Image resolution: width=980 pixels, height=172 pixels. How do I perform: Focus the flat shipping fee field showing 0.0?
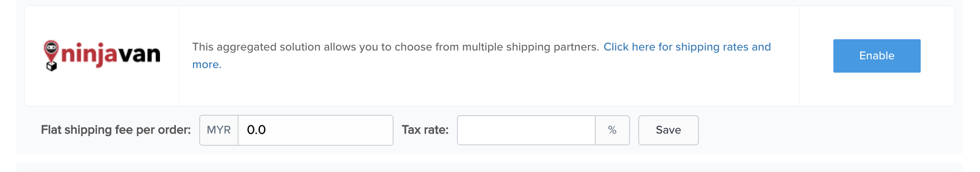pyautogui.click(x=315, y=130)
